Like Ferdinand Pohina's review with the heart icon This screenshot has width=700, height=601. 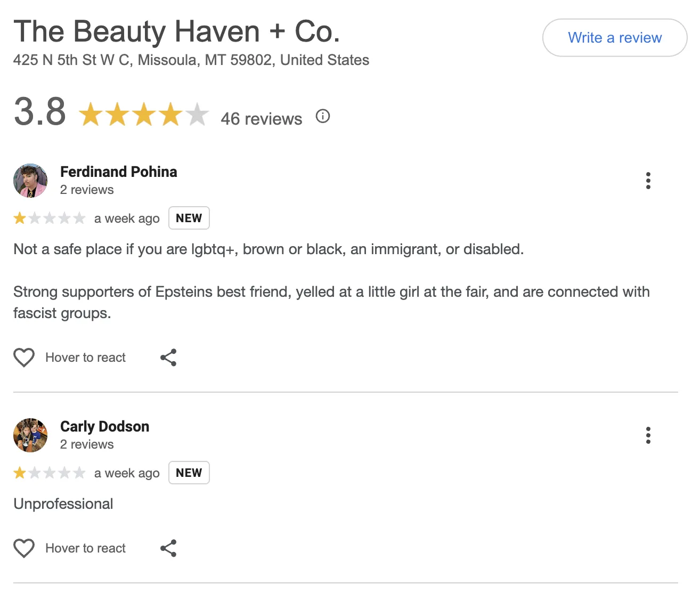pos(24,358)
